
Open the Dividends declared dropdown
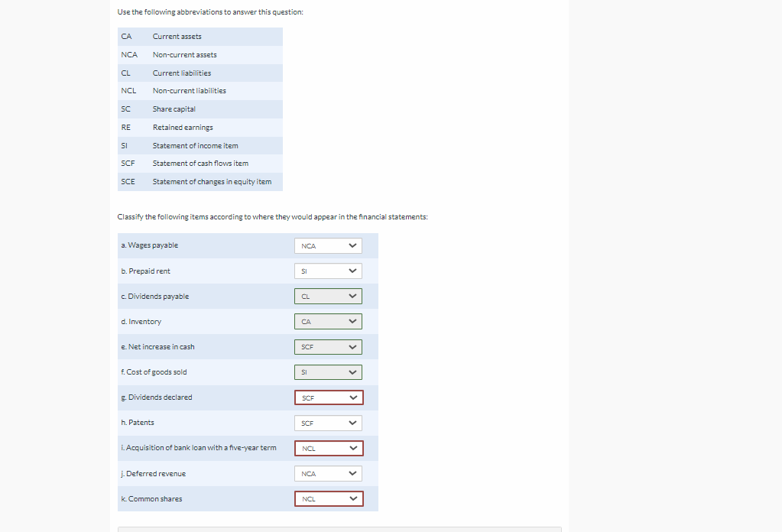click(x=328, y=397)
